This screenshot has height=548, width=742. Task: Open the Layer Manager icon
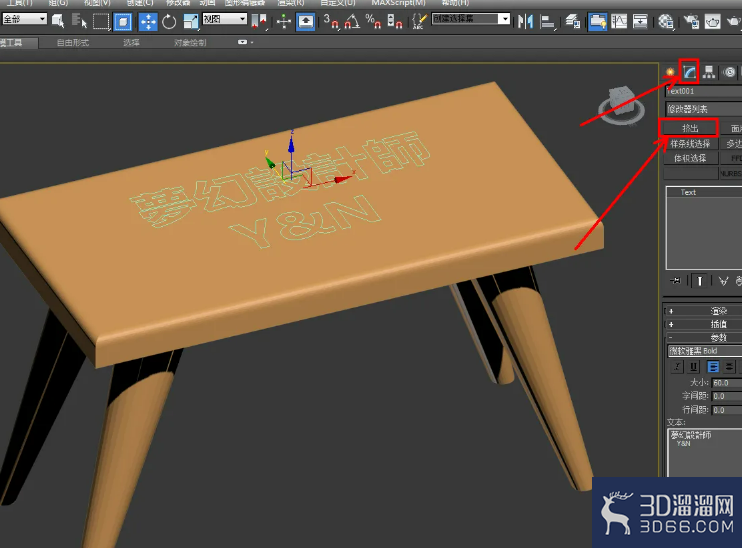coord(573,22)
